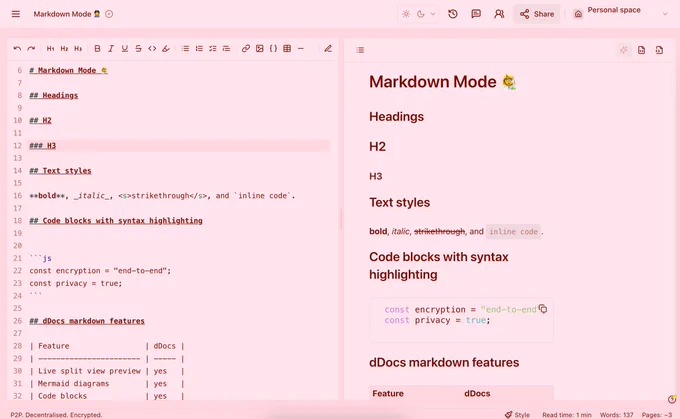Click the '## Code blocks with syntax highlighting' line
Screen dimensions: 680x419
[116, 221]
